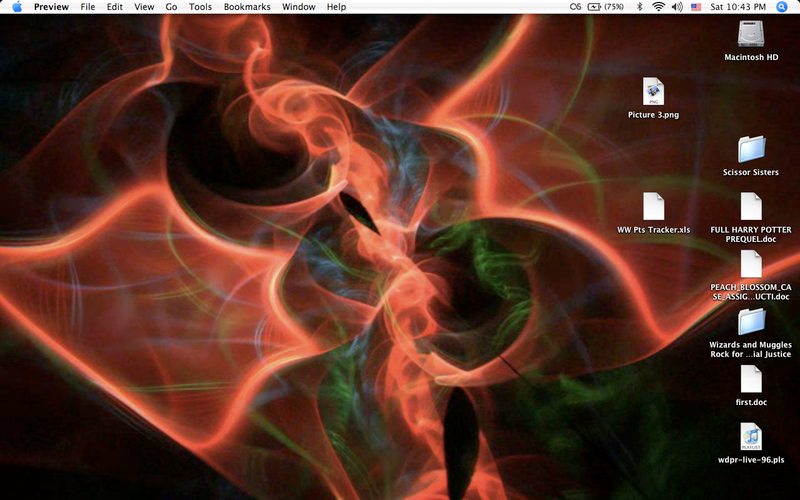The width and height of the screenshot is (800, 500).
Task: Open the Edit menu
Action: click(x=114, y=7)
